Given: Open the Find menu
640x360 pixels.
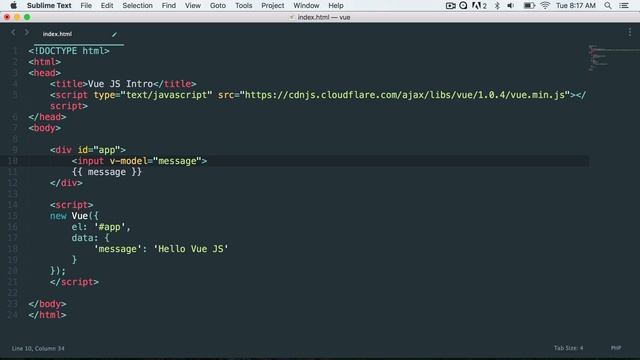Looking at the screenshot, I should (169, 6).
